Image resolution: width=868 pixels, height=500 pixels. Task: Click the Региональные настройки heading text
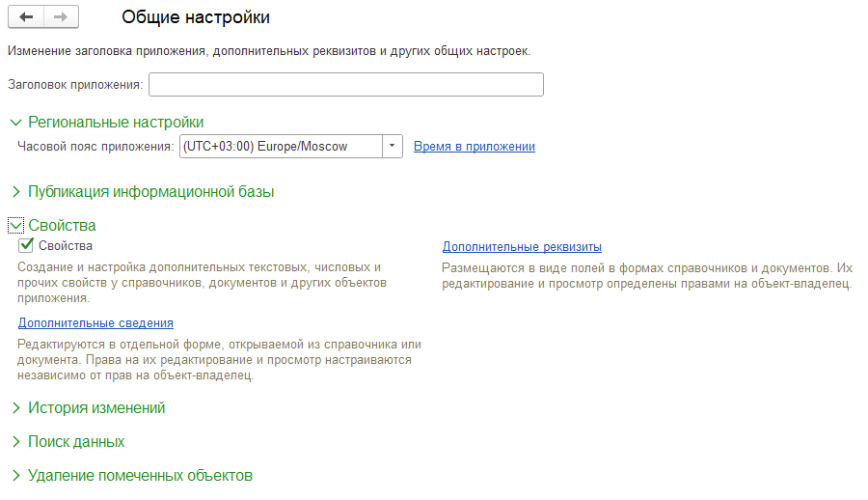click(116, 122)
